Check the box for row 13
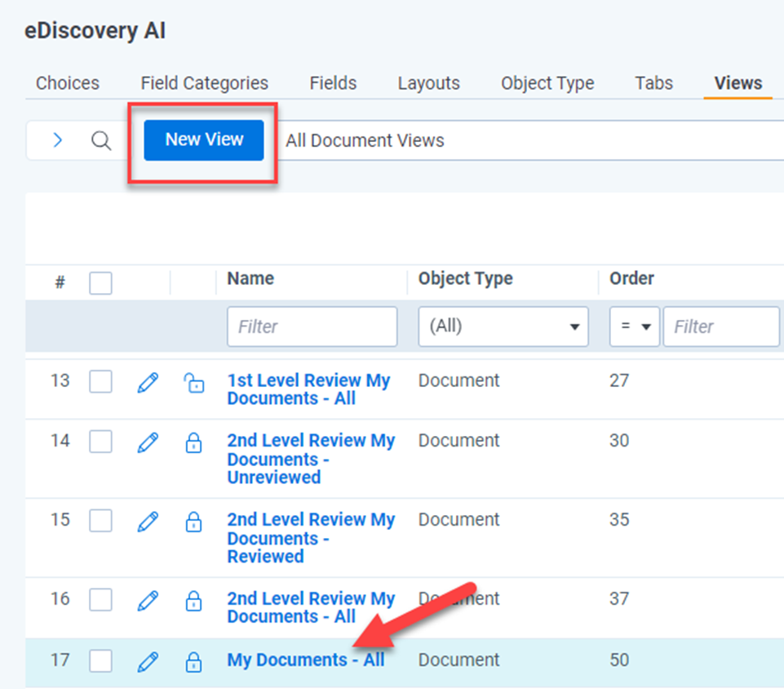784x689 pixels. click(x=100, y=382)
